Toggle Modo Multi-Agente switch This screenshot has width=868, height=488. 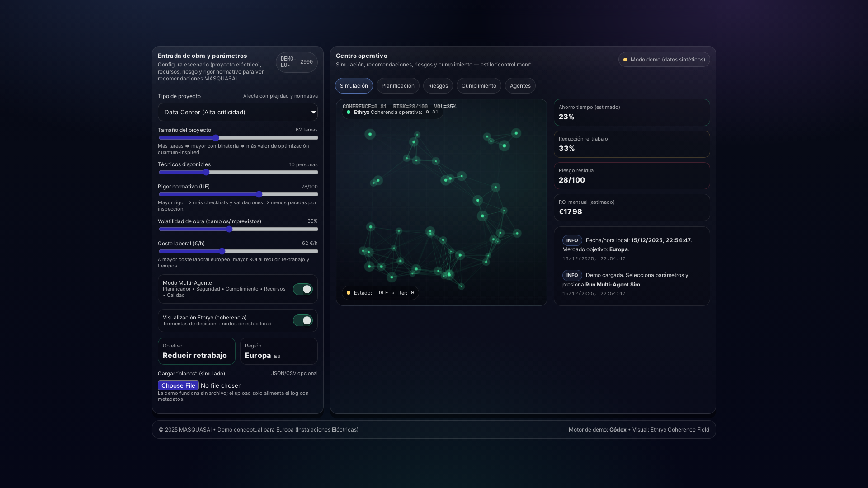pos(302,289)
